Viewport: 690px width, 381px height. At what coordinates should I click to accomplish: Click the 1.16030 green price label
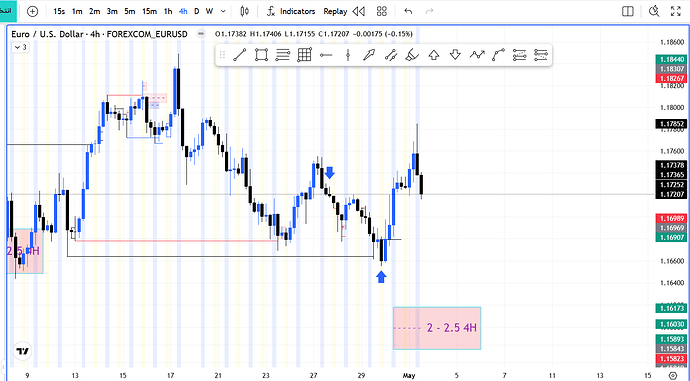671,324
